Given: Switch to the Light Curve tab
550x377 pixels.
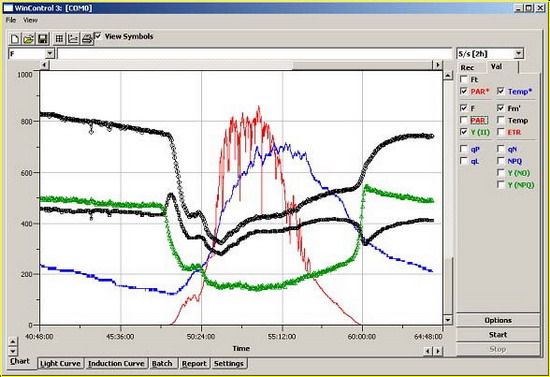Looking at the screenshot, I should tap(60, 363).
